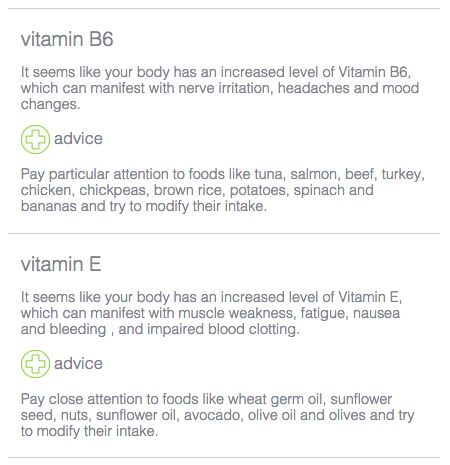Click the vitamin B6 increased level description

220,88
